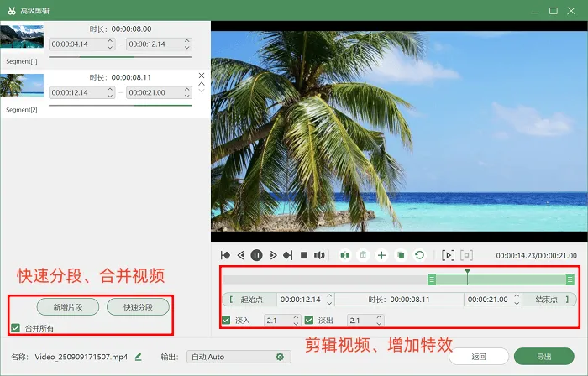
Task: Move Segment[2] up in the list
Action: [x=202, y=84]
